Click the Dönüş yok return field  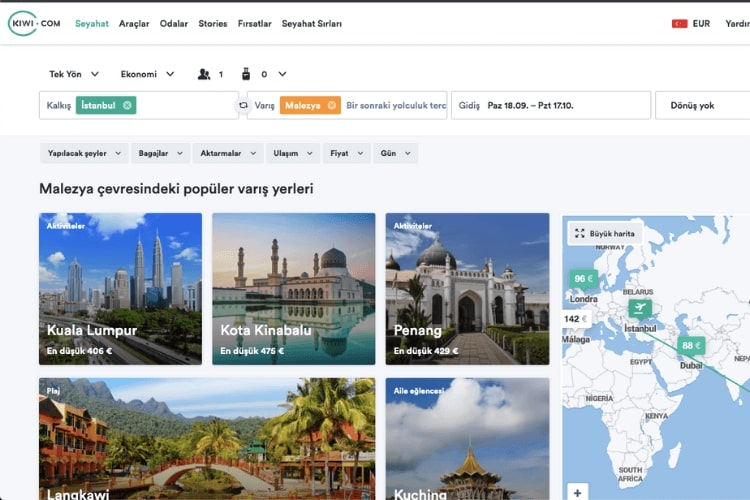click(x=702, y=105)
